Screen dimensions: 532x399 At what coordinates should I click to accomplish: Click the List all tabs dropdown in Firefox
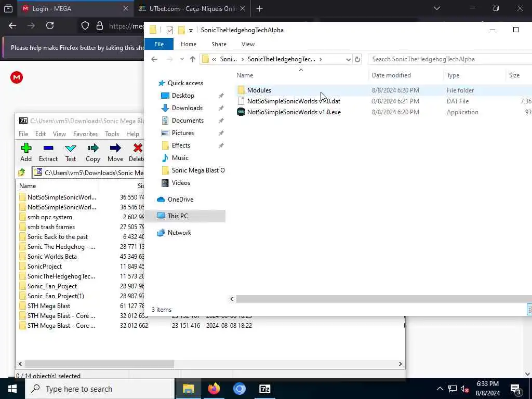pos(436,8)
